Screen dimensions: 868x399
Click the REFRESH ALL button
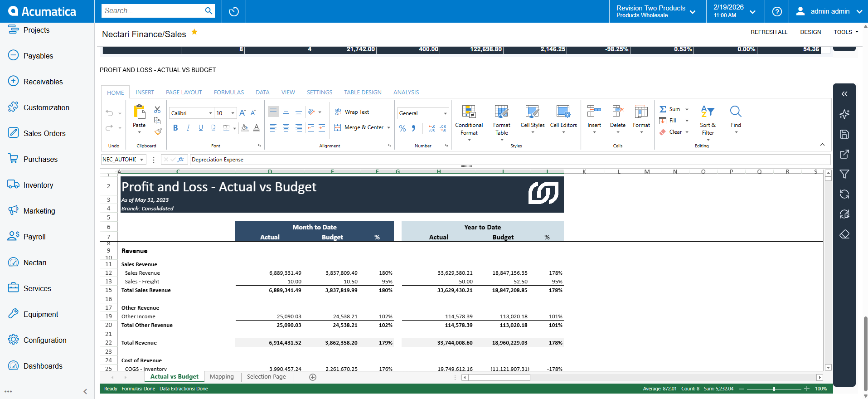769,32
